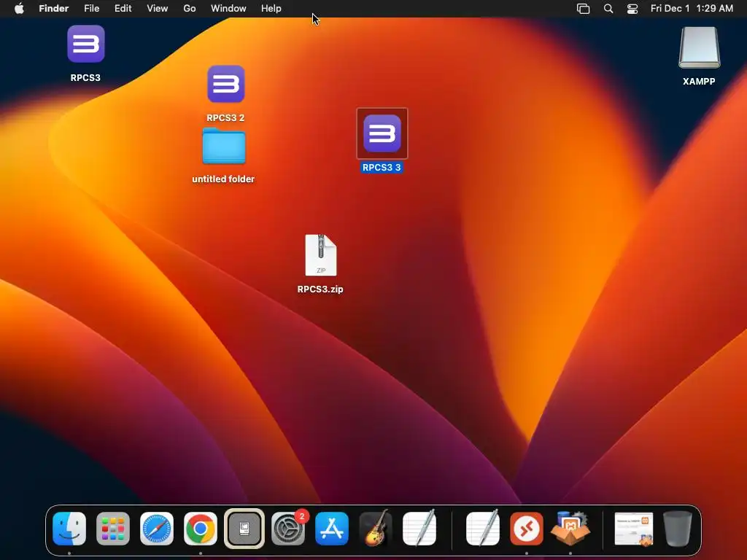This screenshot has height=560, width=747.
Task: Click the "RPCS3.zip" file name label
Action: tap(320, 289)
